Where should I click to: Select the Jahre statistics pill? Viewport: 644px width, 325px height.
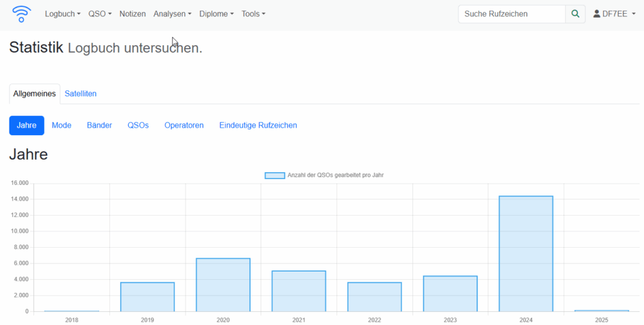point(26,125)
